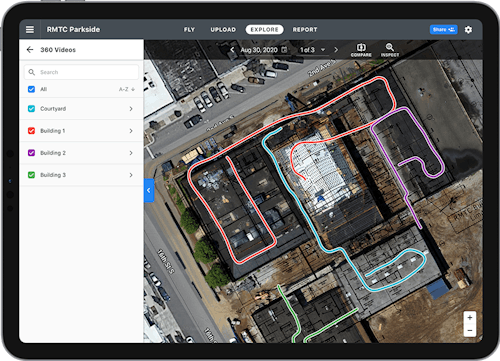
Task: Collapse the side panel with blue arrow
Action: (x=149, y=190)
